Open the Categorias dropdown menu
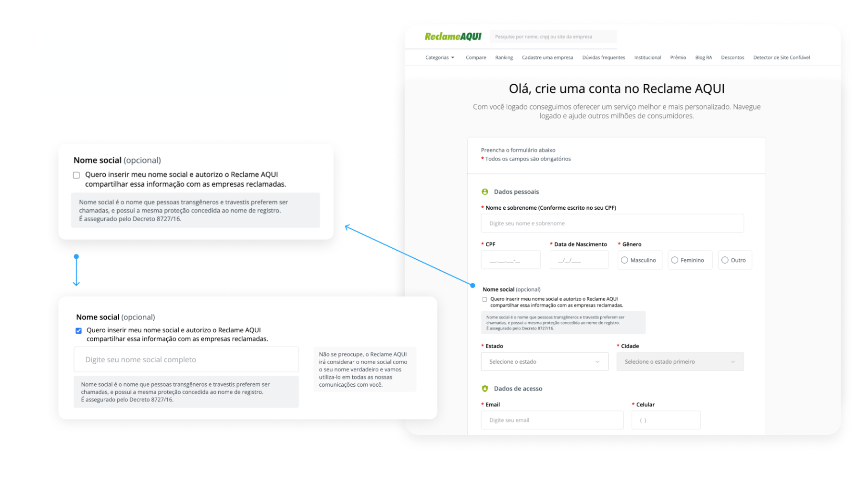Screen dimensions: 868x481 pyautogui.click(x=440, y=57)
